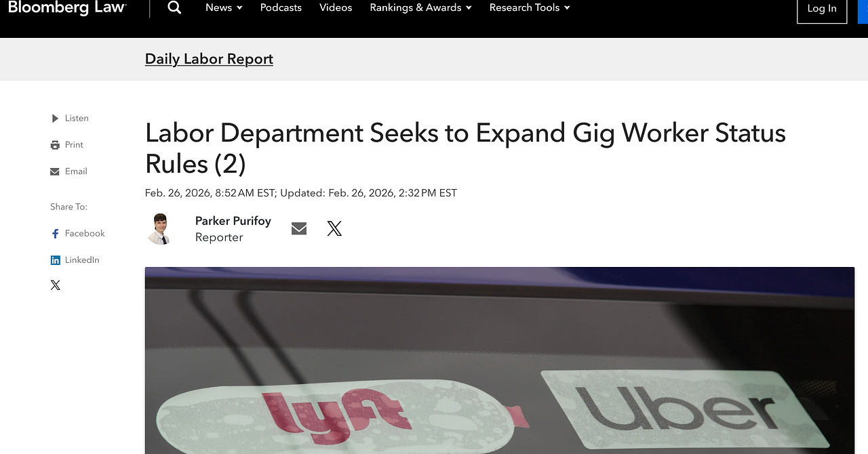Click the Lyft and Uber article image
Image resolution: width=868 pixels, height=454 pixels.
[x=500, y=360]
